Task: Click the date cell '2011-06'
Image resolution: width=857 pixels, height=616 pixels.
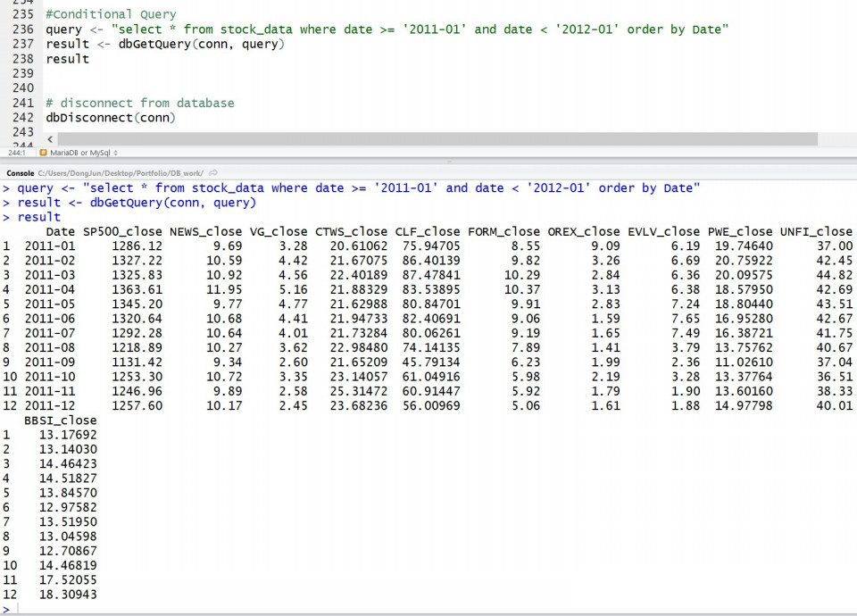Action: point(50,319)
